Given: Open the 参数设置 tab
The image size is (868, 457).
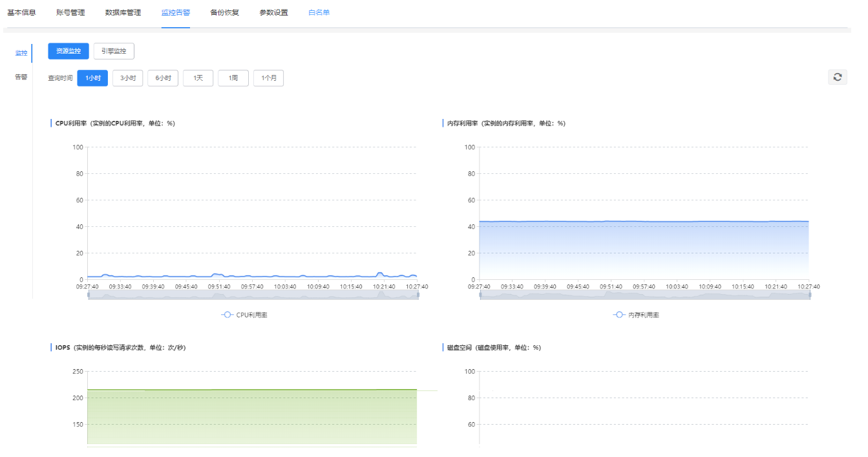Looking at the screenshot, I should point(274,12).
